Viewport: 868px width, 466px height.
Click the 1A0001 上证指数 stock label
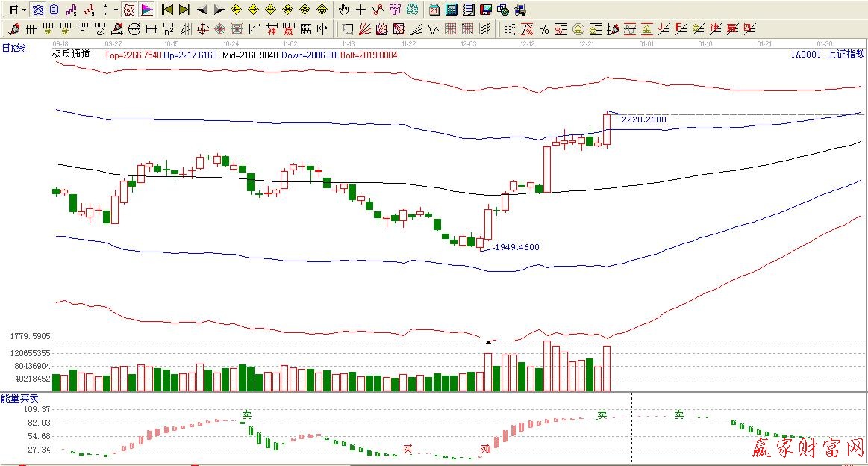click(x=828, y=55)
